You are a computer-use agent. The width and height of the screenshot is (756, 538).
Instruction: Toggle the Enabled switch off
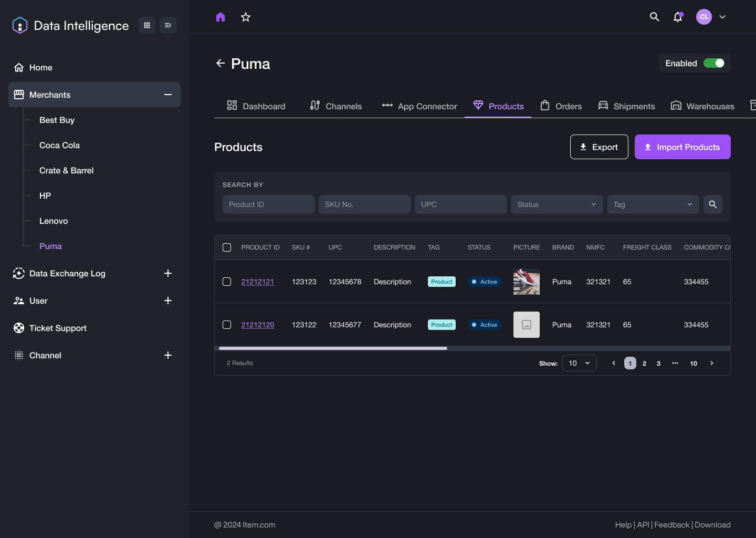(x=714, y=63)
